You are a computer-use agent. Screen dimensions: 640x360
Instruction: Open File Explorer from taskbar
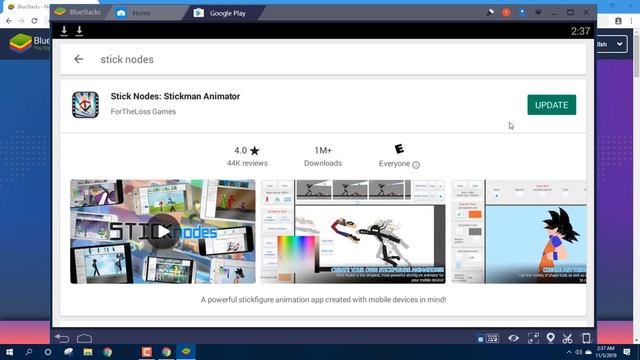(88, 352)
